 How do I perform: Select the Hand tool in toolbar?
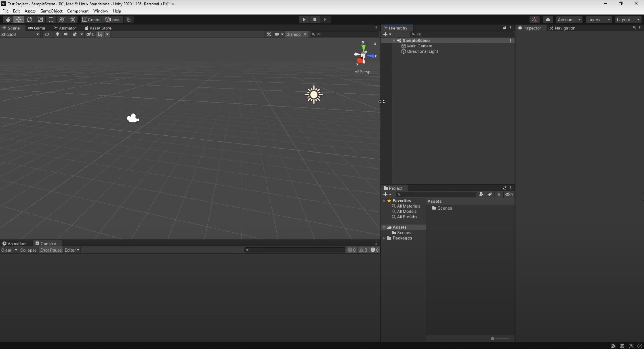click(8, 19)
